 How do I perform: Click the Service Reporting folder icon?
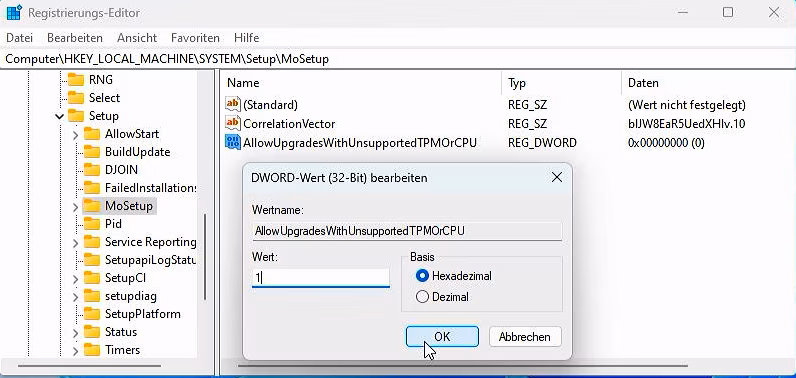[x=92, y=242]
